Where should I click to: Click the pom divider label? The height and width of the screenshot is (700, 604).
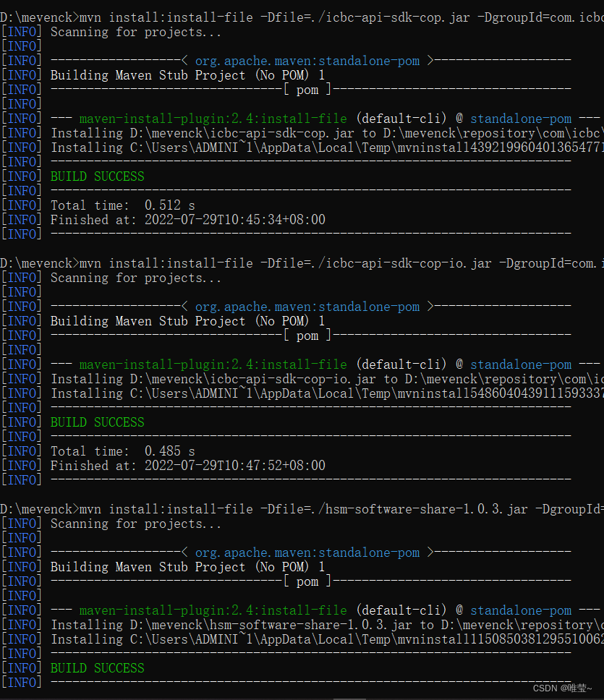point(307,89)
